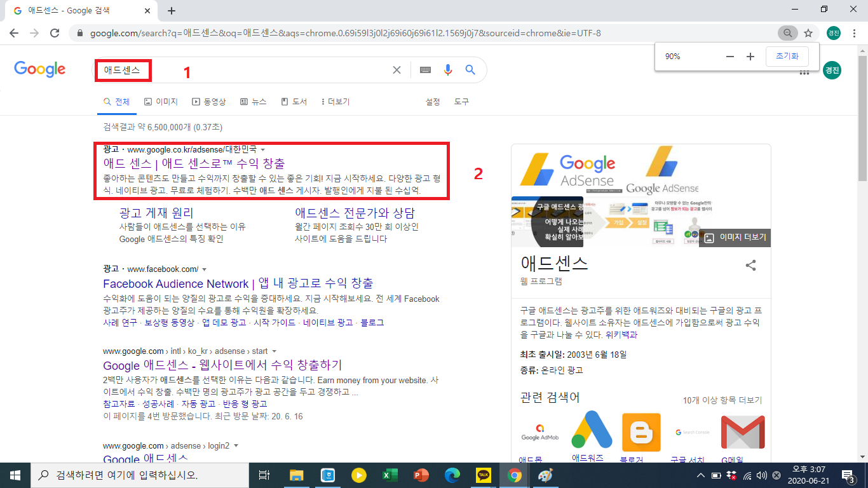This screenshot has height=488, width=868.
Task: Open the browser zoom indicator icon
Action: [x=787, y=33]
